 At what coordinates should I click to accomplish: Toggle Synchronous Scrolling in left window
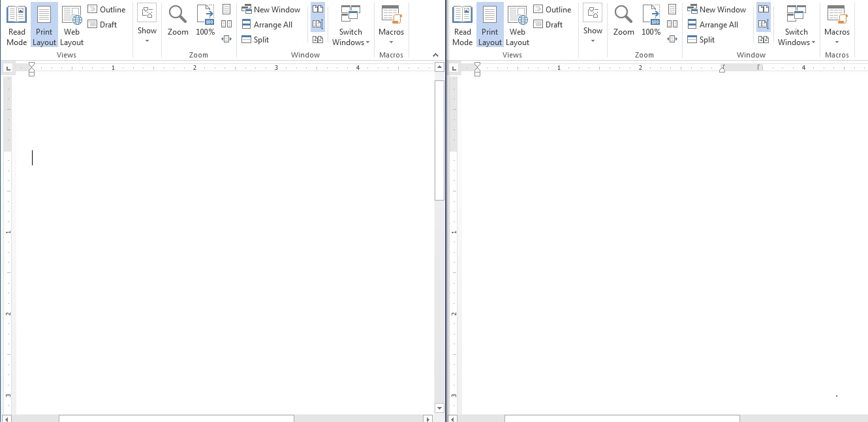click(x=318, y=24)
